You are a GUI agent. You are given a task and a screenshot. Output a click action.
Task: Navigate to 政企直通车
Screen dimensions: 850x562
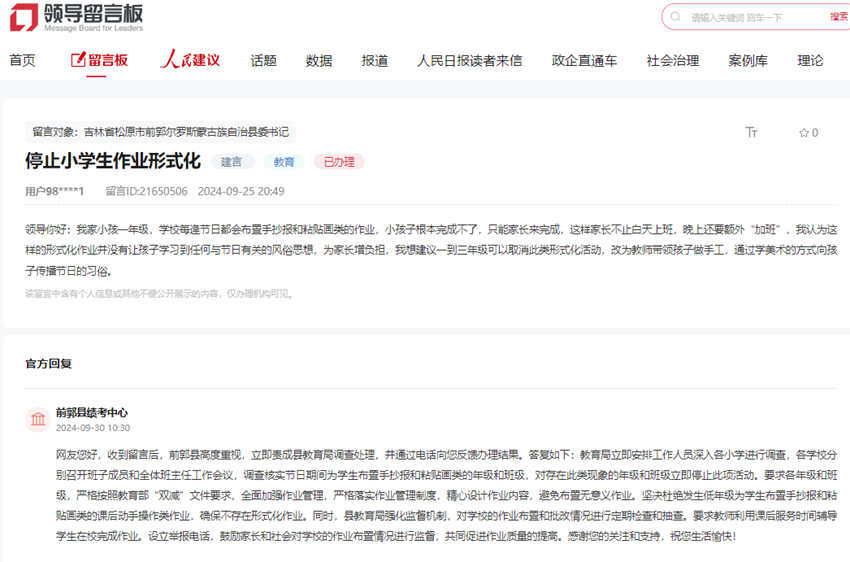point(584,60)
